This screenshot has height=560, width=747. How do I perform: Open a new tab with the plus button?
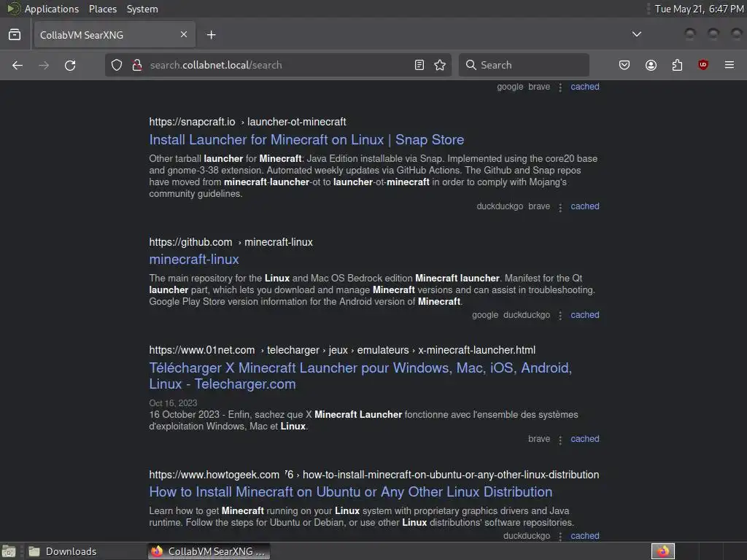(212, 35)
